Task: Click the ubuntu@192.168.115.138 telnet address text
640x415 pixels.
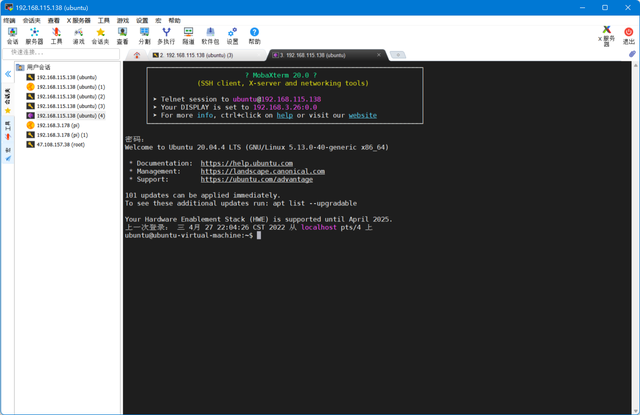Action: (277, 99)
